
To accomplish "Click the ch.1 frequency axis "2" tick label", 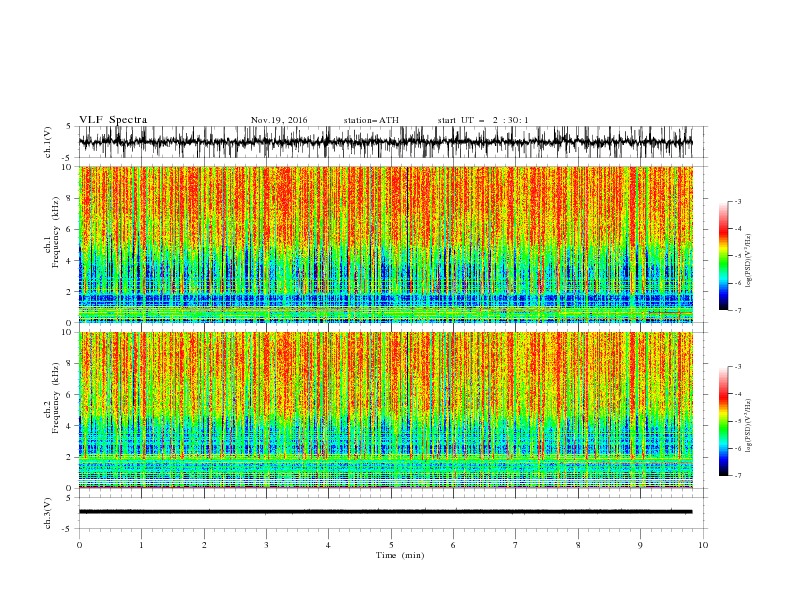I will tap(69, 292).
